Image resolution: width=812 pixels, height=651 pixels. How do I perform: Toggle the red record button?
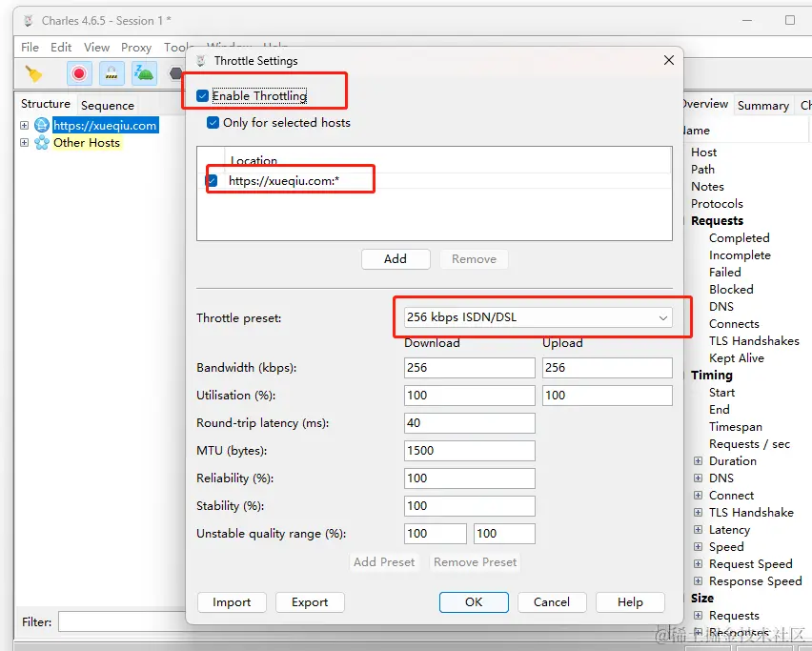(x=79, y=73)
